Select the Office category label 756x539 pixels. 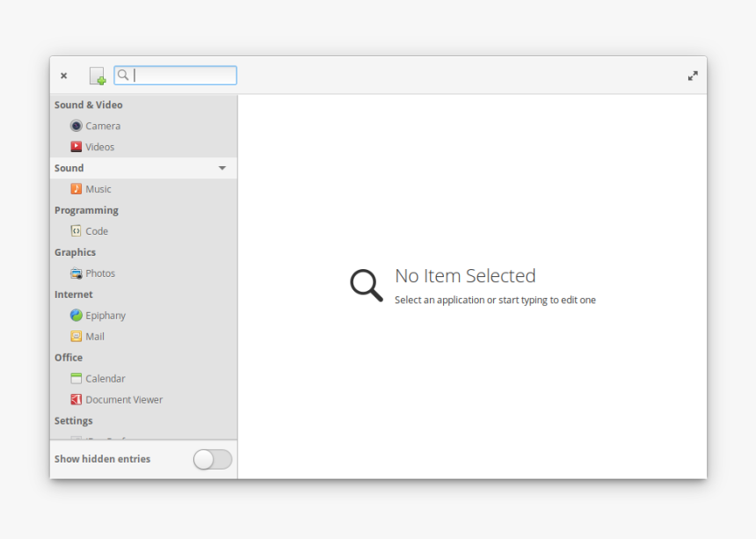click(69, 357)
